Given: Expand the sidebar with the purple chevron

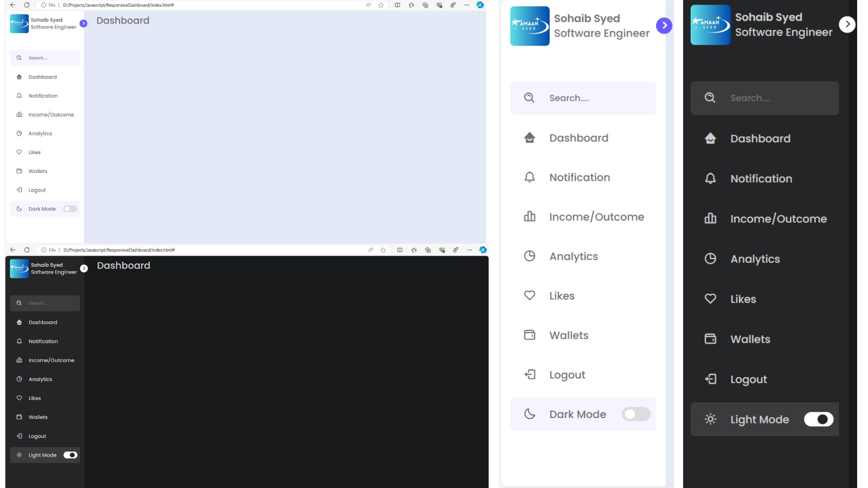Looking at the screenshot, I should click(x=664, y=26).
